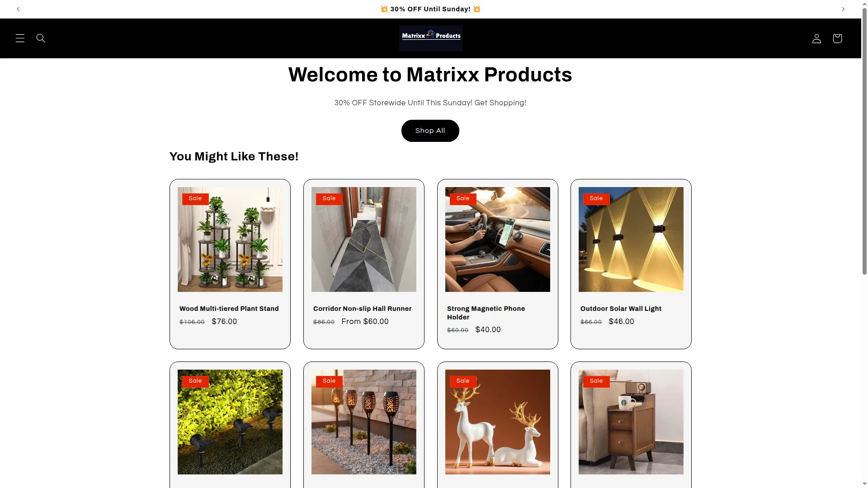
Task: Click the struck-through $86.00 original price
Action: pos(324,322)
